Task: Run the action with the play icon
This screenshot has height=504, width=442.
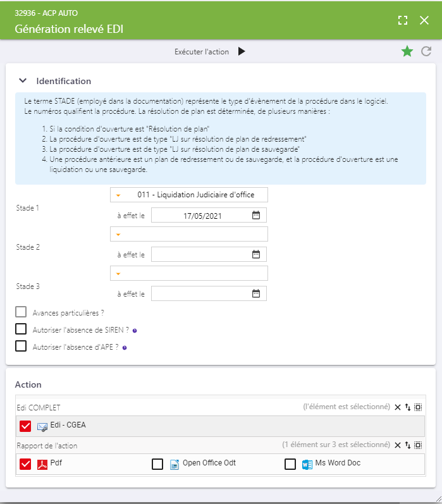Action: pyautogui.click(x=242, y=51)
